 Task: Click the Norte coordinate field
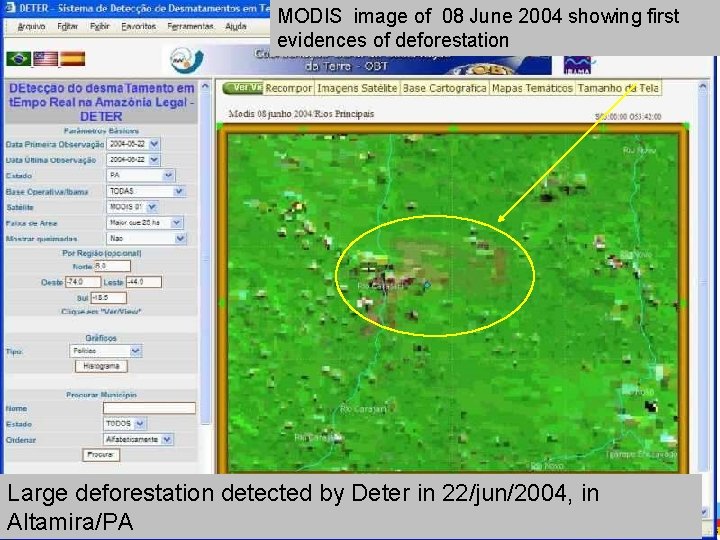(112, 266)
